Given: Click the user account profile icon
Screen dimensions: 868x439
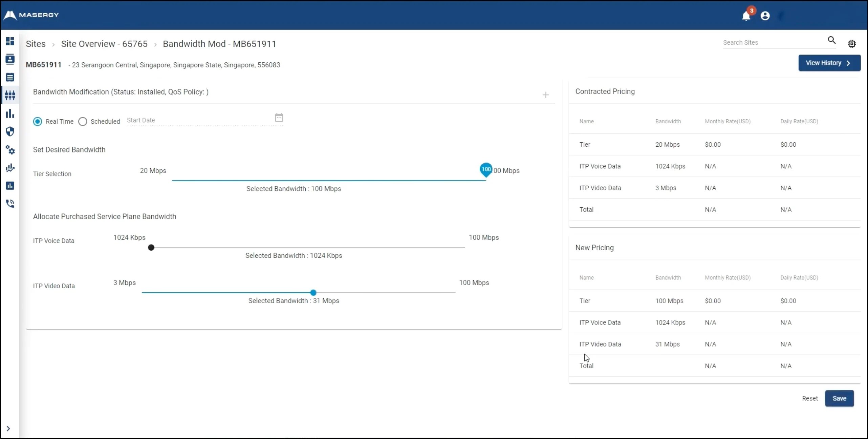Looking at the screenshot, I should [x=765, y=15].
